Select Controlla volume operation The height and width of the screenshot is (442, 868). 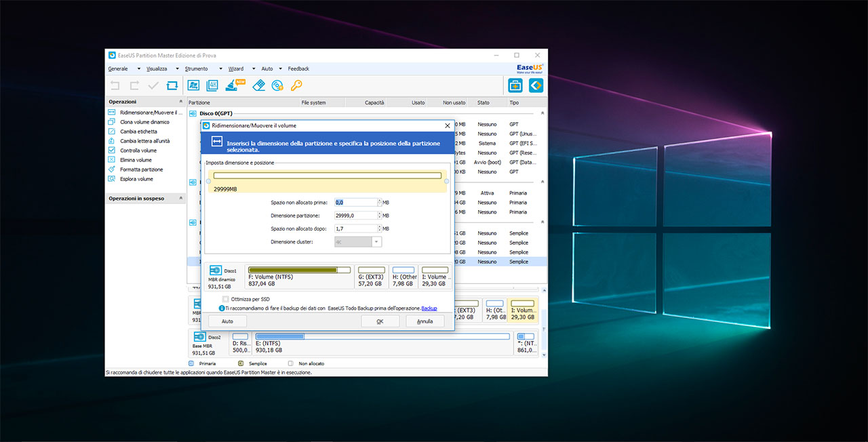[133, 150]
